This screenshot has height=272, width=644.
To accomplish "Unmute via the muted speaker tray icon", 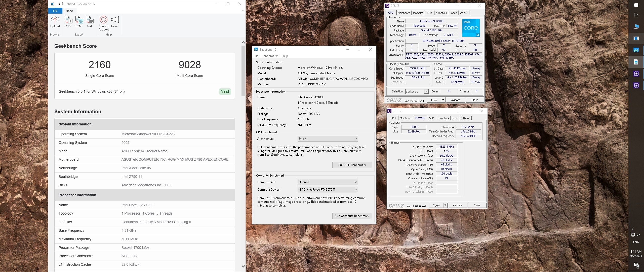I will point(638,235).
